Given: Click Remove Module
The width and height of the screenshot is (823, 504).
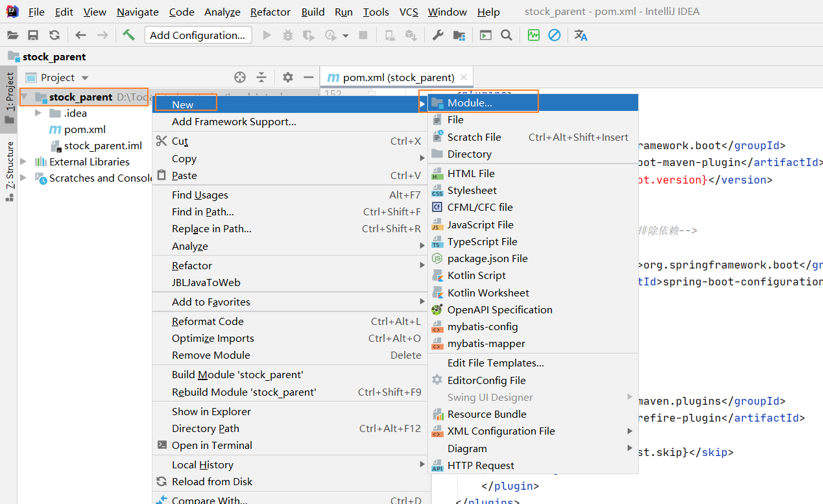Looking at the screenshot, I should click(x=290, y=355).
